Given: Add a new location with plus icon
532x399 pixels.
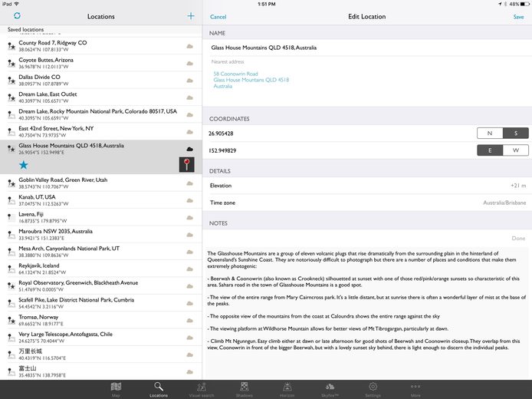Looking at the screenshot, I should pos(191,16).
